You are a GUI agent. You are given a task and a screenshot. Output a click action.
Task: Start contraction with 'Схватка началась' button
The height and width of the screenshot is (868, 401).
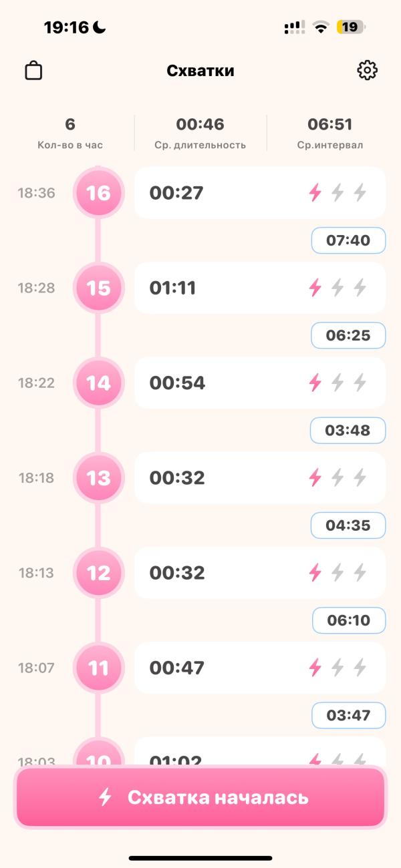200,797
